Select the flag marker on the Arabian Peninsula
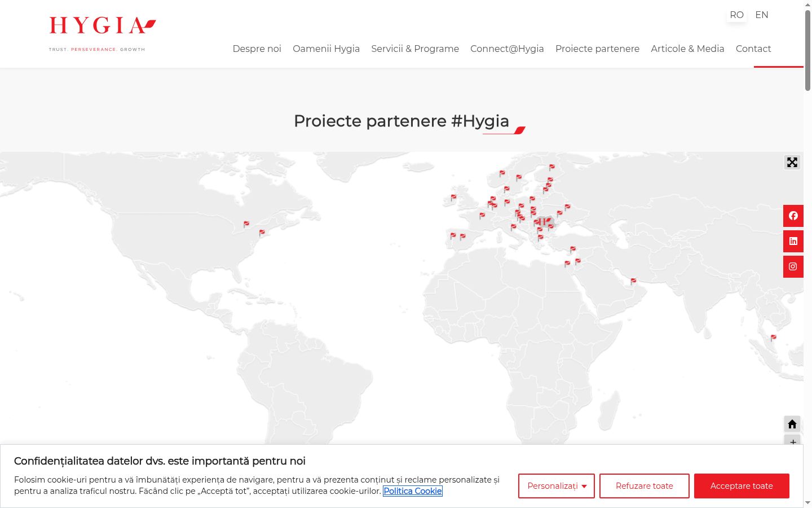The width and height of the screenshot is (812, 508). pyautogui.click(x=633, y=281)
